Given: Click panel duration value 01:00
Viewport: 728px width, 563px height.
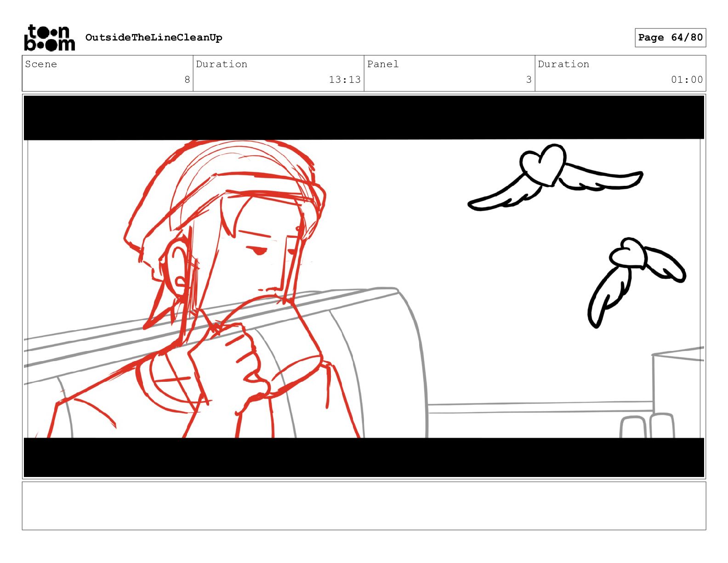Looking at the screenshot, I should coord(687,80).
